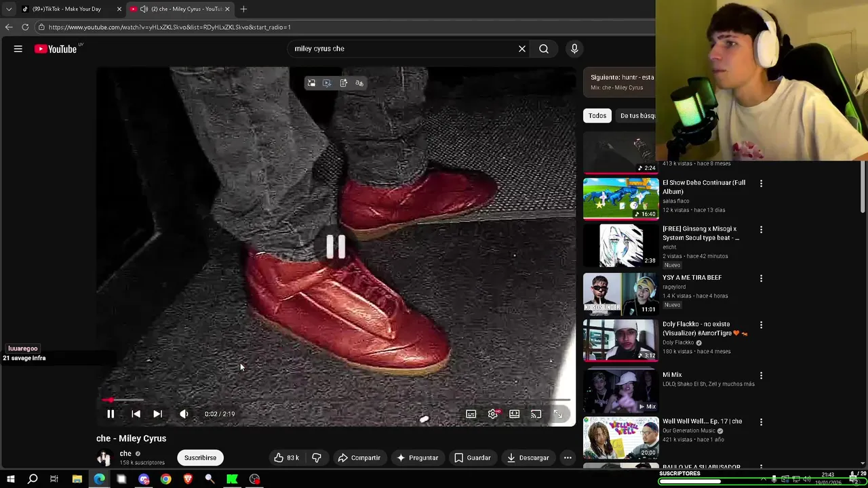
Task: Click third overlay notes icon on video
Action: coord(343,83)
